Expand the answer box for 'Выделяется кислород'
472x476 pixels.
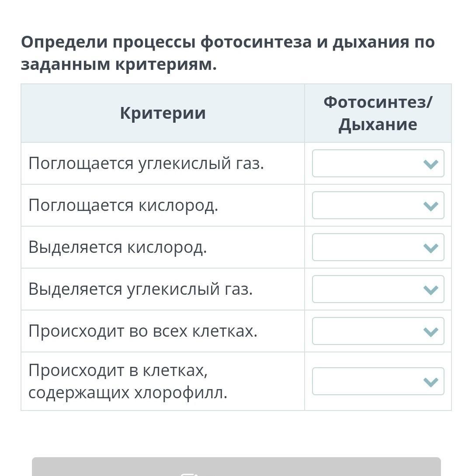[378, 247]
